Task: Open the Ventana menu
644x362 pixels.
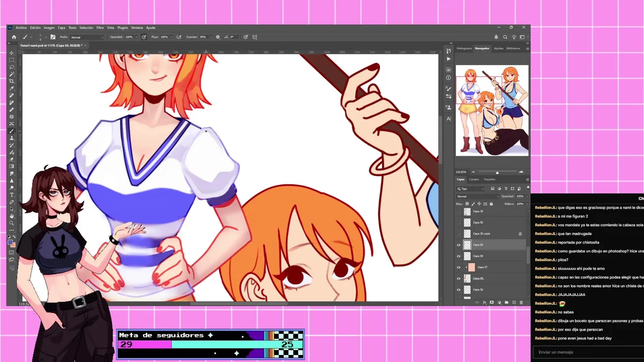Action: tap(137, 28)
